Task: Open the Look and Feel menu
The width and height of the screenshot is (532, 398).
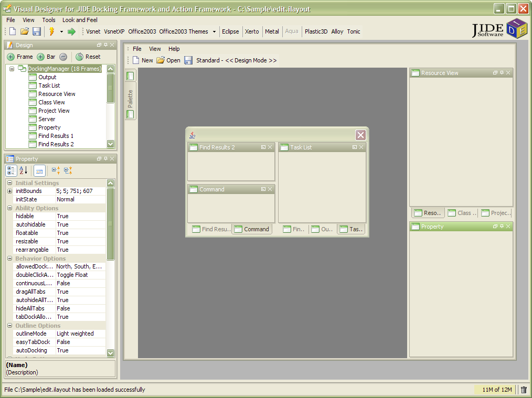Action: [x=80, y=20]
